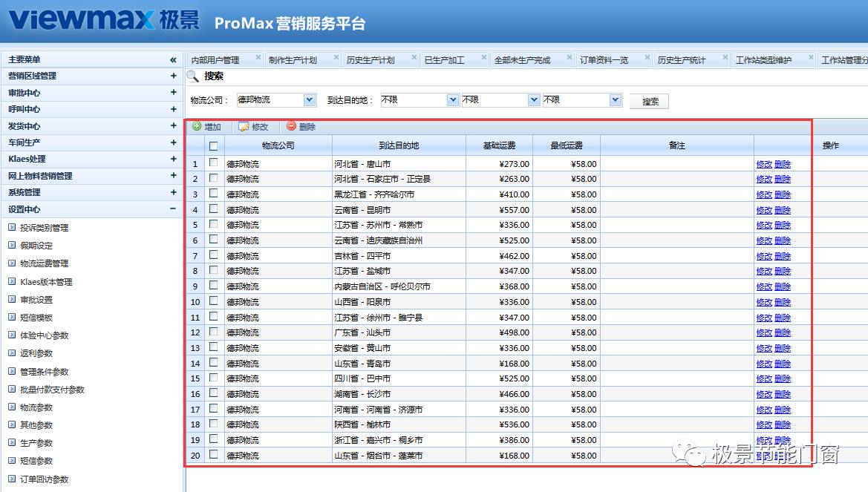Close the 内部用户管理 tab with its X
Screen dimensions: 868x492
tap(258, 57)
